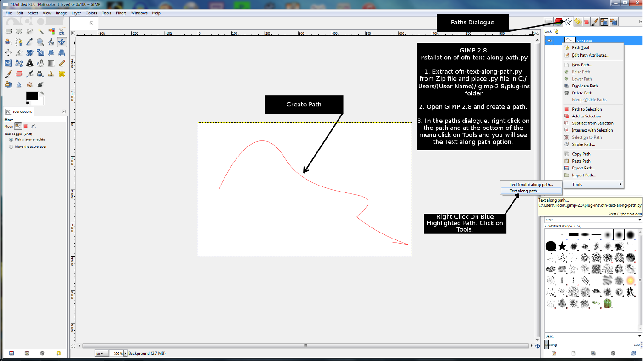Select the Text tool
The width and height of the screenshot is (644, 361).
click(29, 63)
